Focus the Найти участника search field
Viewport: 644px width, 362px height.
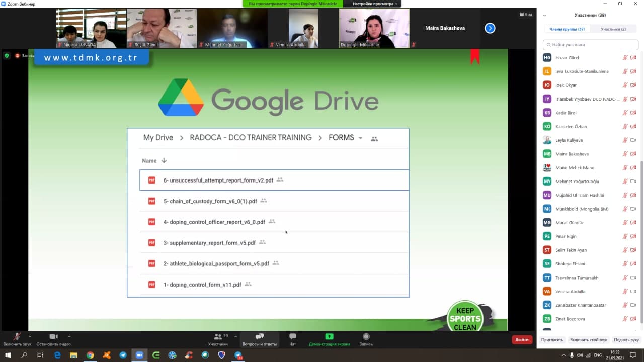[591, 45]
